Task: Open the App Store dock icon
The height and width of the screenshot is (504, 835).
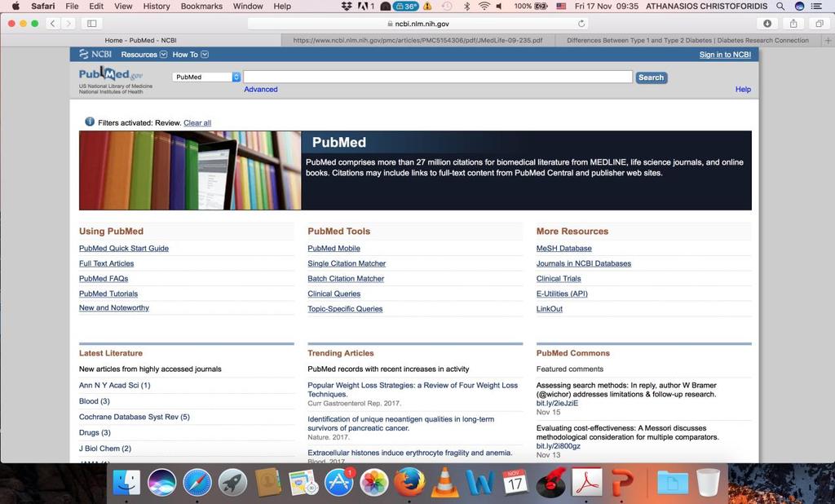Action: 338,483
